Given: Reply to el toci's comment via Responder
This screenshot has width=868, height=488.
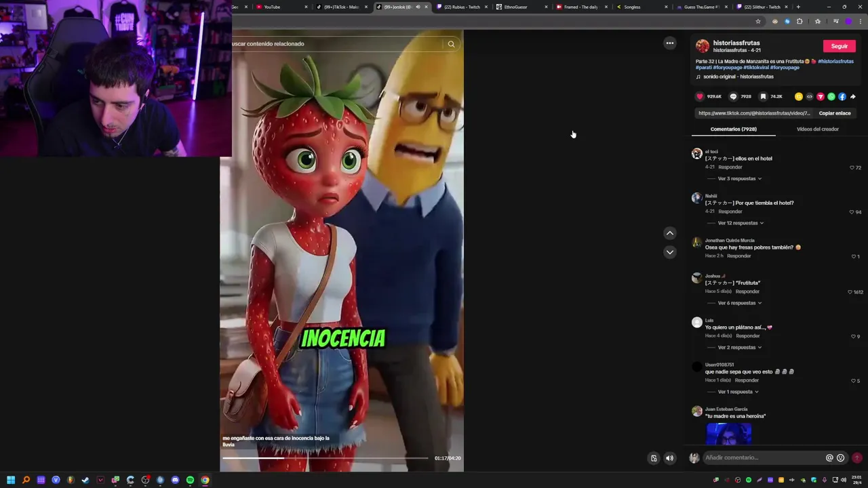Looking at the screenshot, I should pos(730,167).
